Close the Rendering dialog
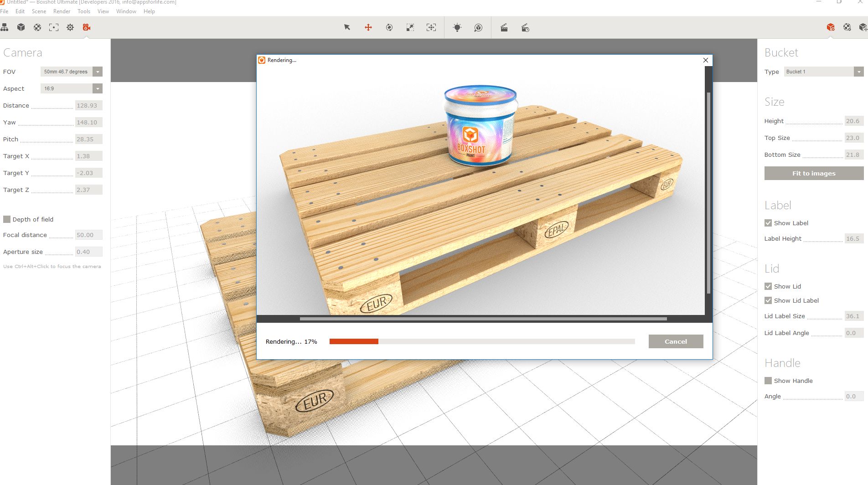The height and width of the screenshot is (485, 868). click(706, 60)
